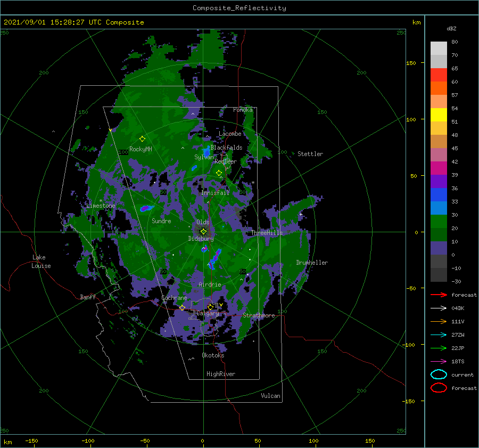Click the bright green swatch below 30 dBZ

pos(439,221)
